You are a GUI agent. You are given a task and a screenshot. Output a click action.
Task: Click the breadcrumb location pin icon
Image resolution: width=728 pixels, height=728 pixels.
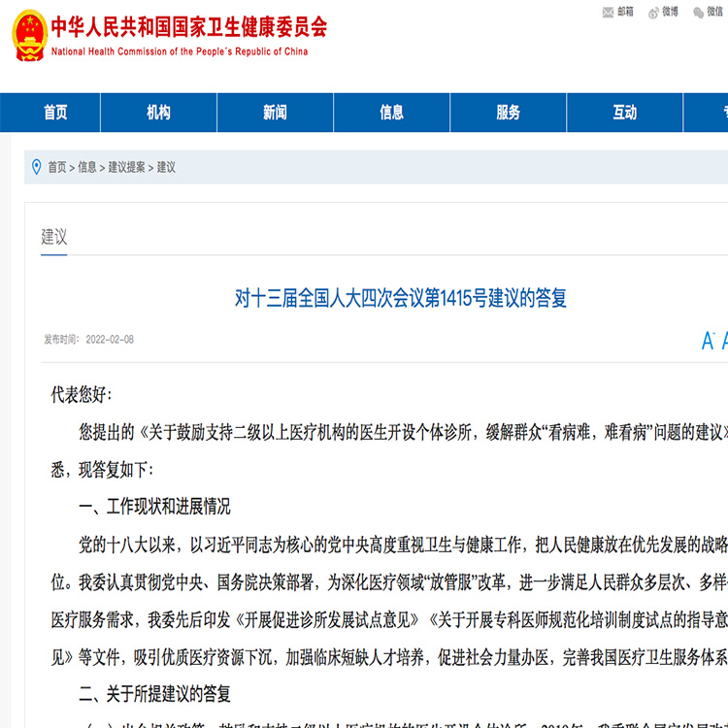[36, 167]
